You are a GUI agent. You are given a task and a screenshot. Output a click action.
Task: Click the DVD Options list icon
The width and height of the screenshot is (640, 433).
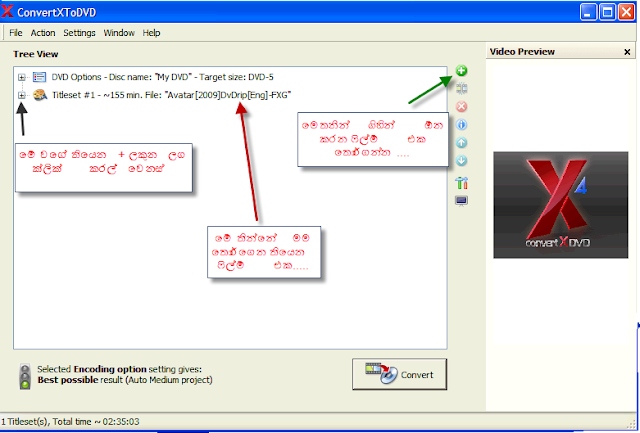pyautogui.click(x=39, y=77)
